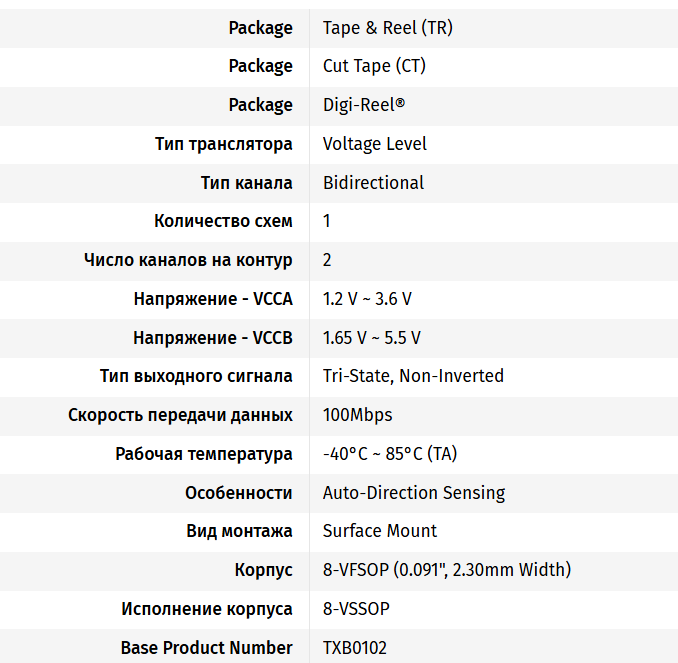Select the Cut Tape (CT) package value
This screenshot has width=678, height=663.
[378, 66]
